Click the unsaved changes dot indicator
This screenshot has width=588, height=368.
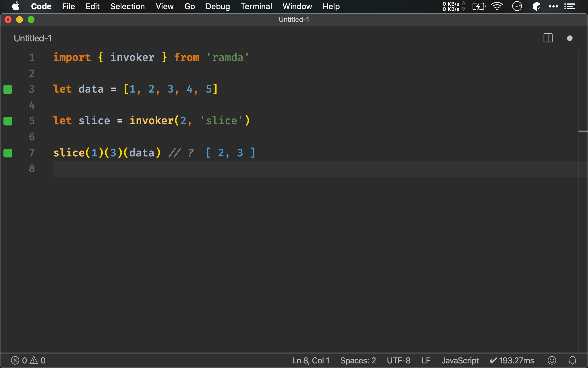570,38
